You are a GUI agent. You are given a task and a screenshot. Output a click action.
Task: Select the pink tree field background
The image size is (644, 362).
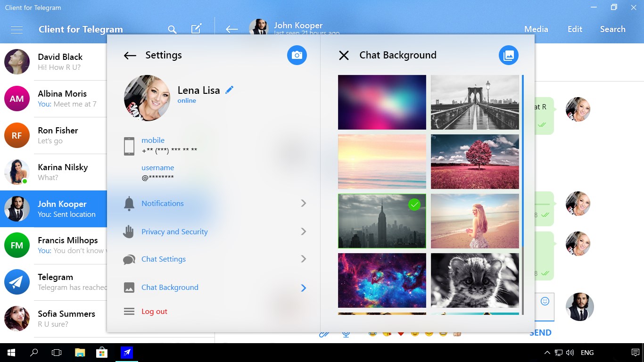[x=475, y=162]
